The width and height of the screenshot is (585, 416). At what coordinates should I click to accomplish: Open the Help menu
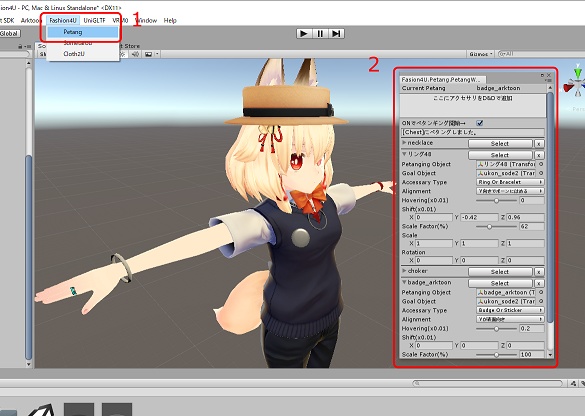[170, 20]
